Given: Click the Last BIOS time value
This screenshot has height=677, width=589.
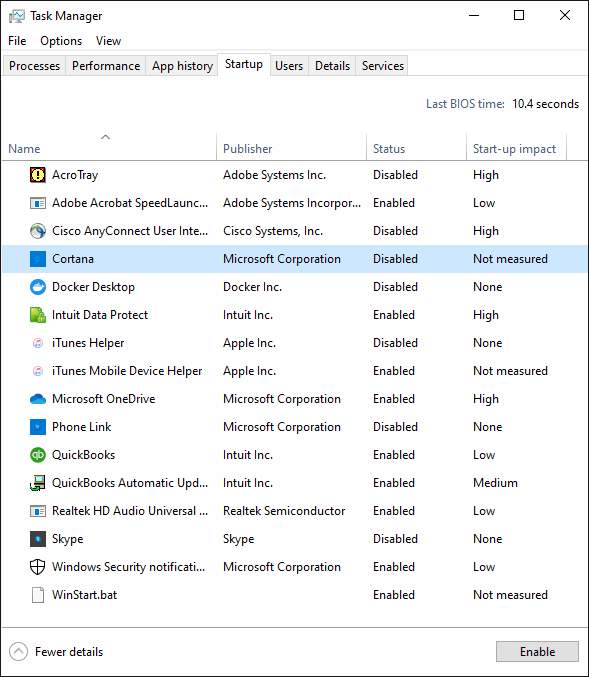Looking at the screenshot, I should [545, 104].
